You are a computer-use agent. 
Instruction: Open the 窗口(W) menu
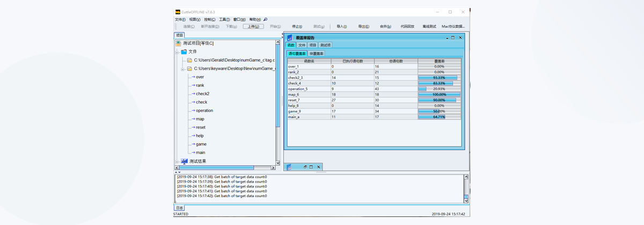(240, 19)
